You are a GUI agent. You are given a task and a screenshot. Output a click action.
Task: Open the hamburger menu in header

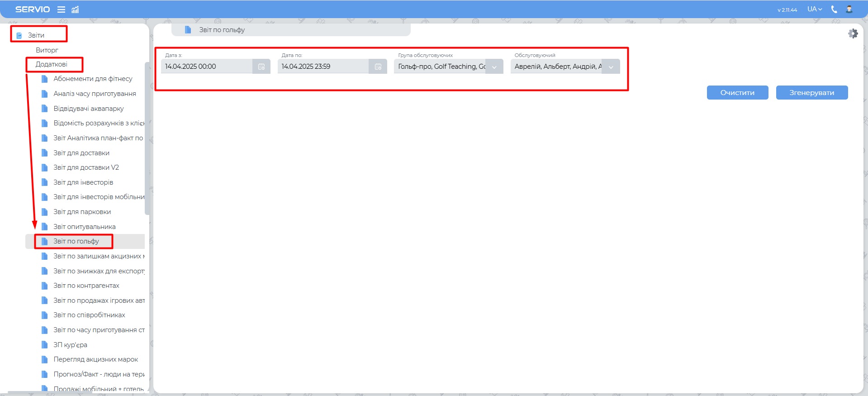coord(61,10)
